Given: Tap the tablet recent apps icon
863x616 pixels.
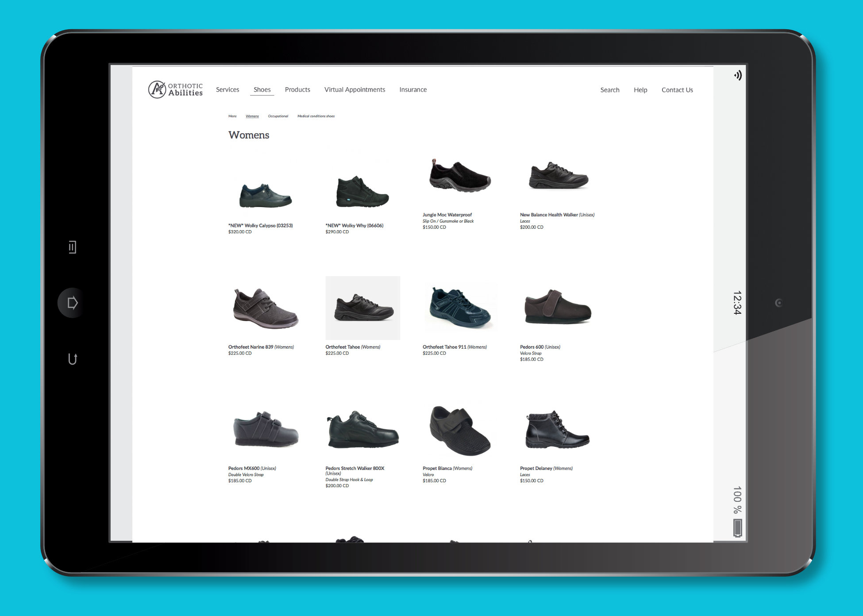Looking at the screenshot, I should tap(72, 247).
